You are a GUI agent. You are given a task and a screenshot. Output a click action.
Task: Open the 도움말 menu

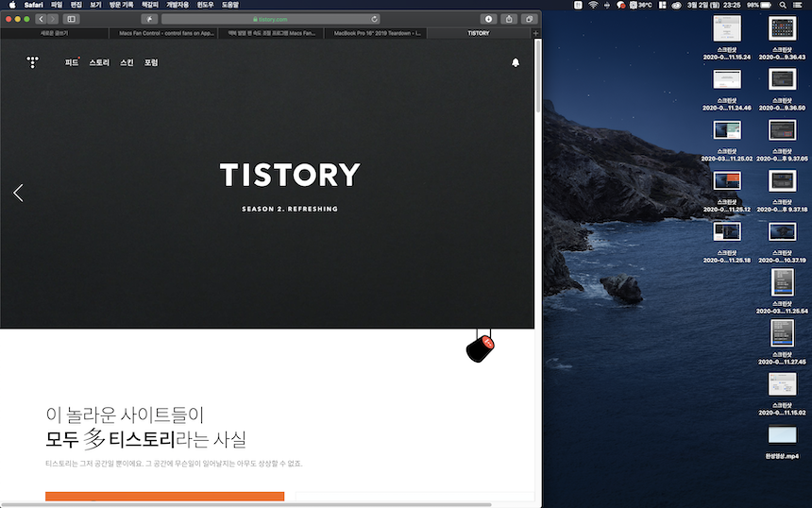click(230, 5)
